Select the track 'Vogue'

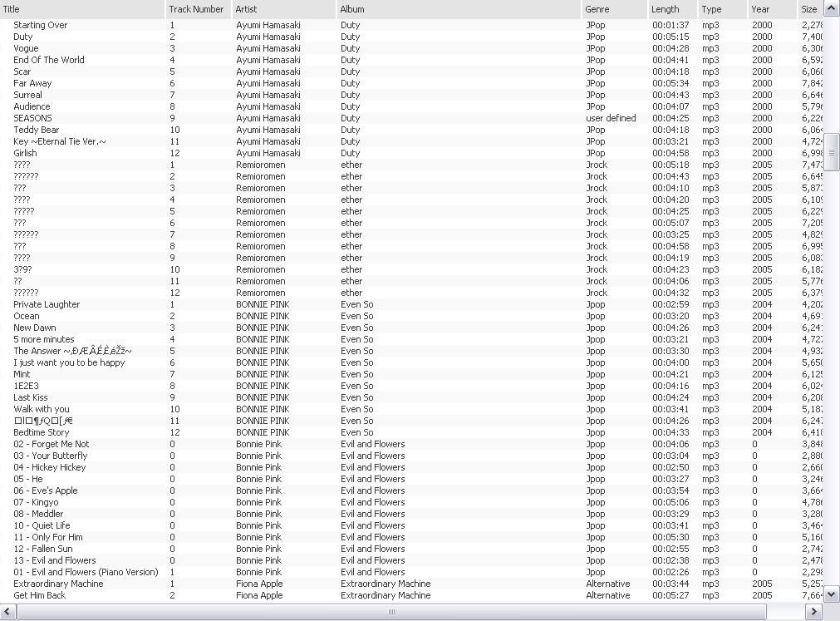tap(26, 48)
